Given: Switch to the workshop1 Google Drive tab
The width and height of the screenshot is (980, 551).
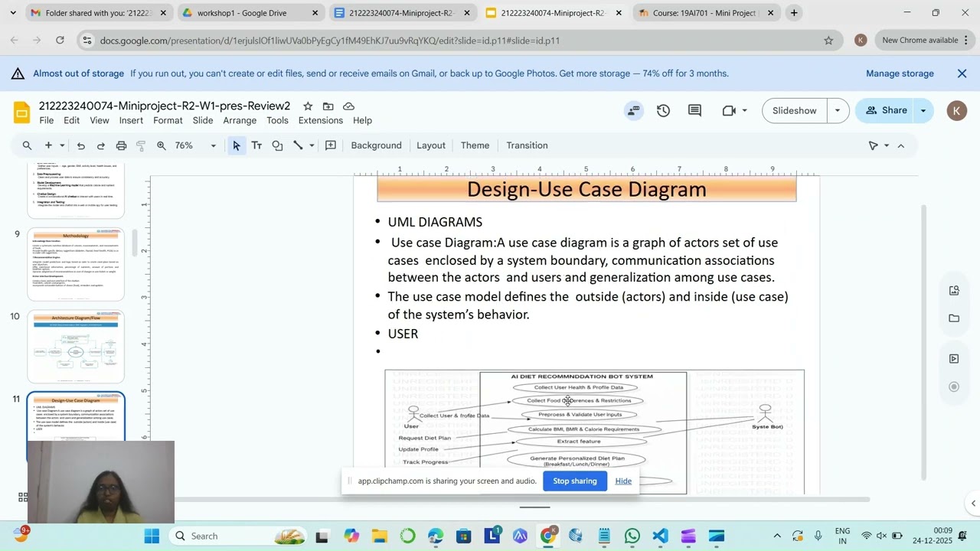Looking at the screenshot, I should [x=250, y=13].
